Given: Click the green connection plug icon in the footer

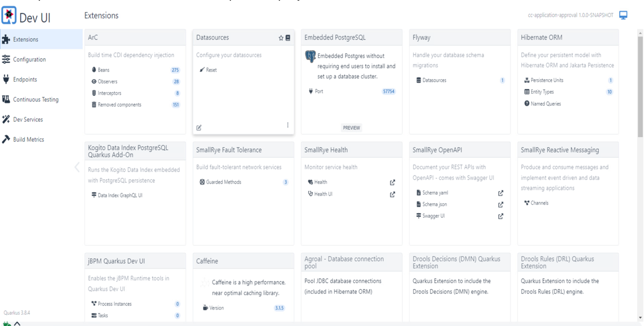Looking at the screenshot, I should 7,324.
